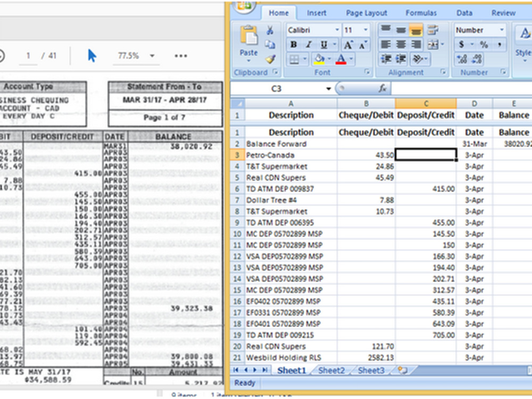Open the more tools ellipsis in PDF viewer
This screenshot has height=399, width=532.
pos(181,55)
